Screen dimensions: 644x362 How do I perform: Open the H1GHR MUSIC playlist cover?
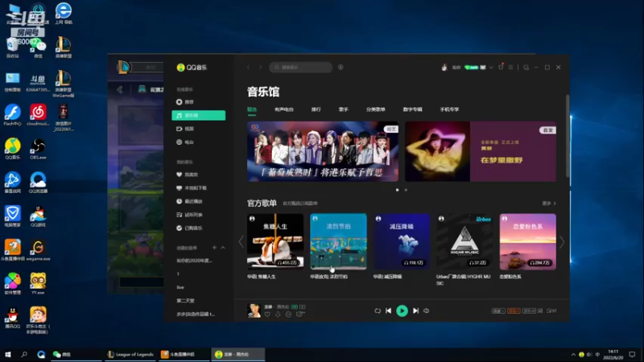coord(464,241)
